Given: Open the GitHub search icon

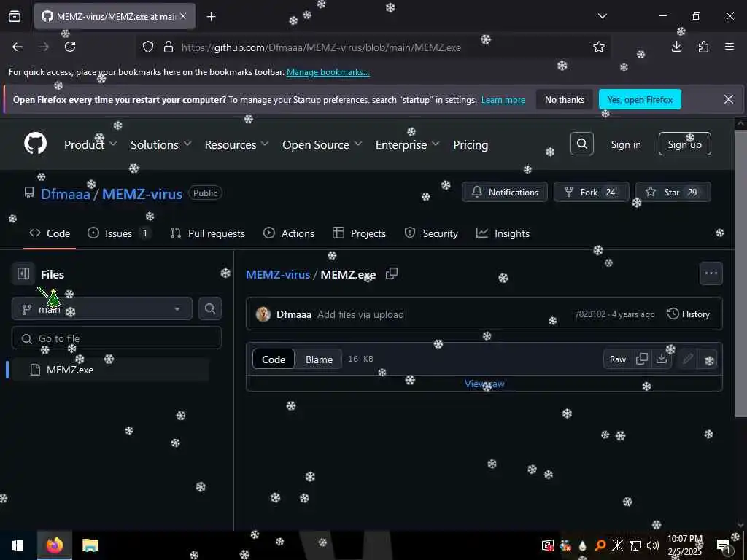Looking at the screenshot, I should pyautogui.click(x=581, y=144).
